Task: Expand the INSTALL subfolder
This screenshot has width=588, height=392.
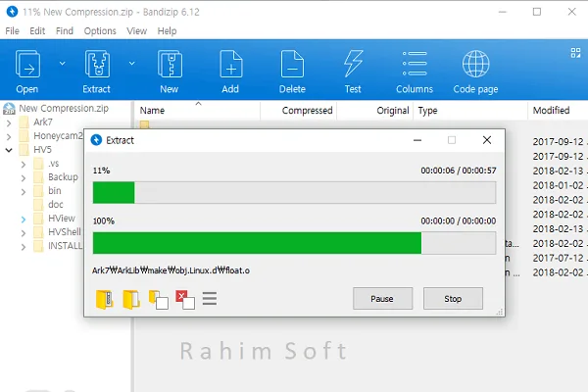Action: 24,247
